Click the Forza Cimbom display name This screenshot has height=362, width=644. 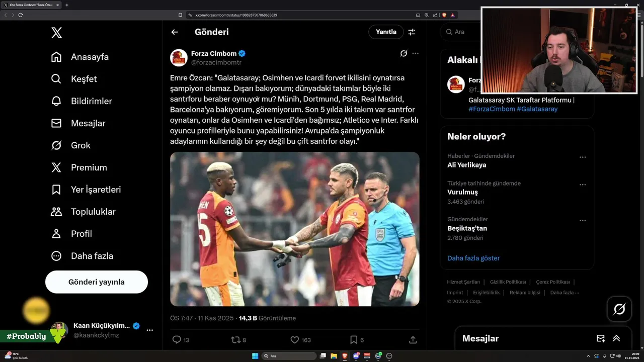point(214,53)
